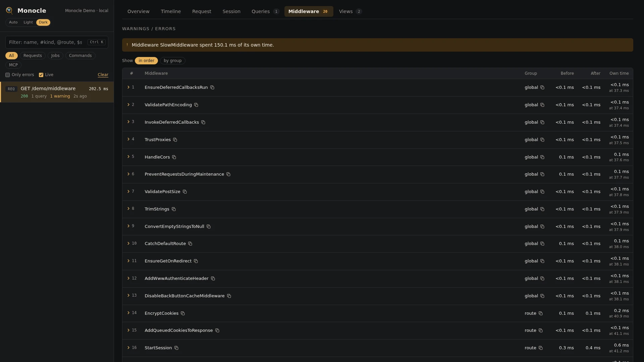Copy the EnsureGetOnRedirect middleware name
The height and width of the screenshot is (362, 644).
point(196,261)
